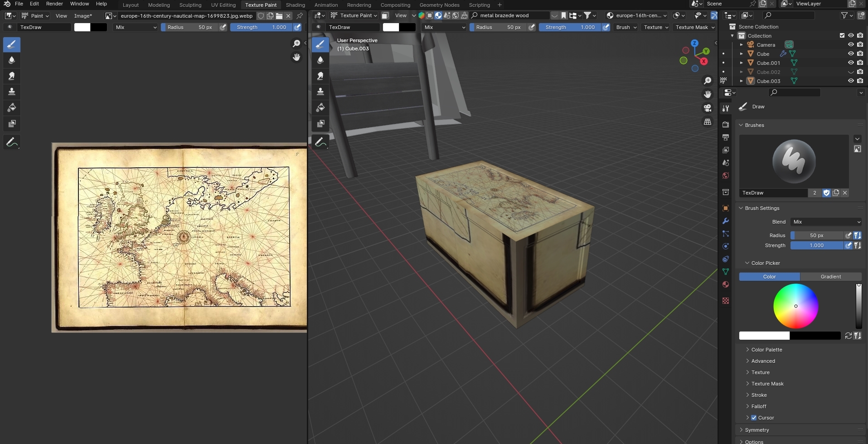Switch color picker to Gradient
The height and width of the screenshot is (444, 868).
(830, 277)
